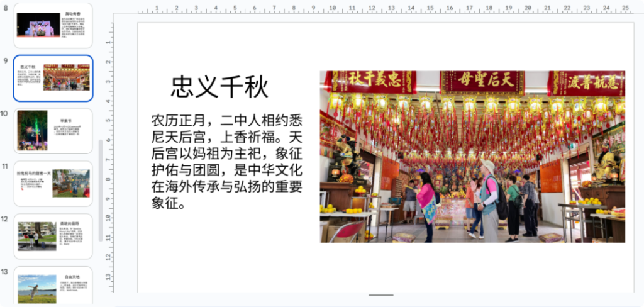Select the temple photo on the slide

tap(472, 157)
